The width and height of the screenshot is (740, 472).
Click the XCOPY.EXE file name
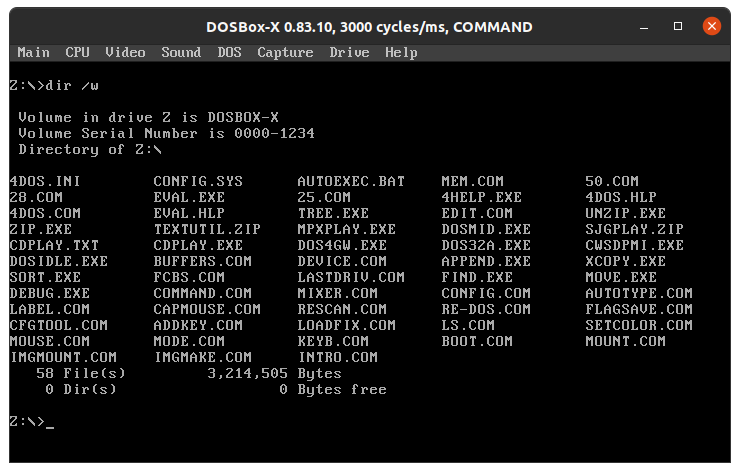coord(626,261)
